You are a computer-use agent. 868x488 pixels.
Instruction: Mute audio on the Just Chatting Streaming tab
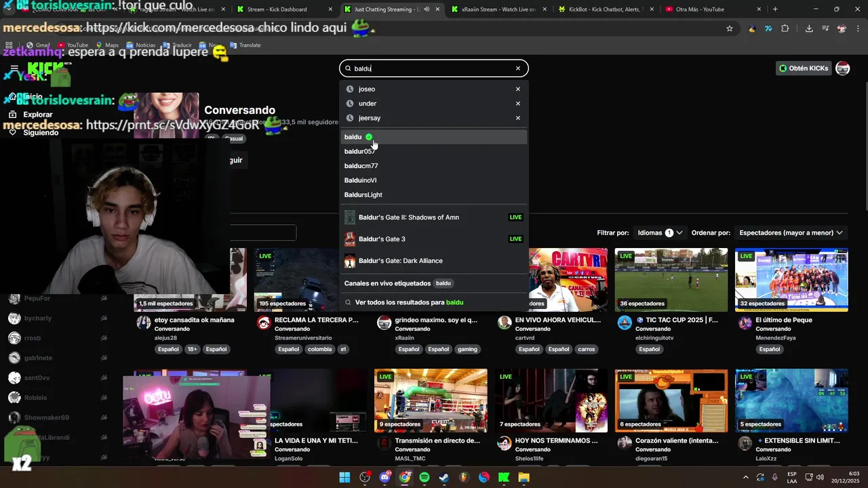click(x=427, y=9)
